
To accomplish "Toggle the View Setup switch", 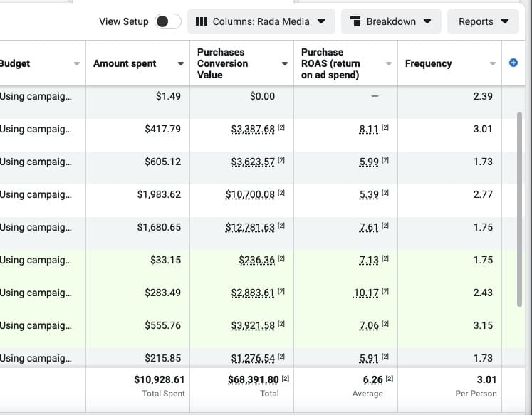I will tap(168, 21).
